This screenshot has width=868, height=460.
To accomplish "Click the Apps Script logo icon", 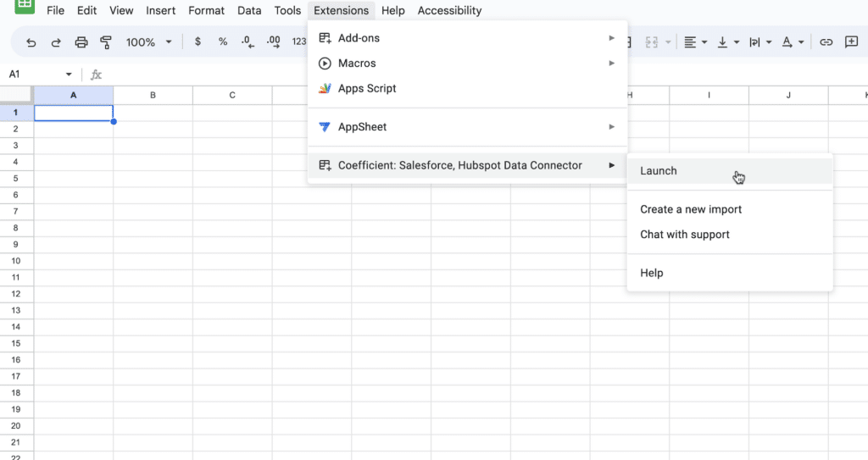I will click(x=325, y=88).
